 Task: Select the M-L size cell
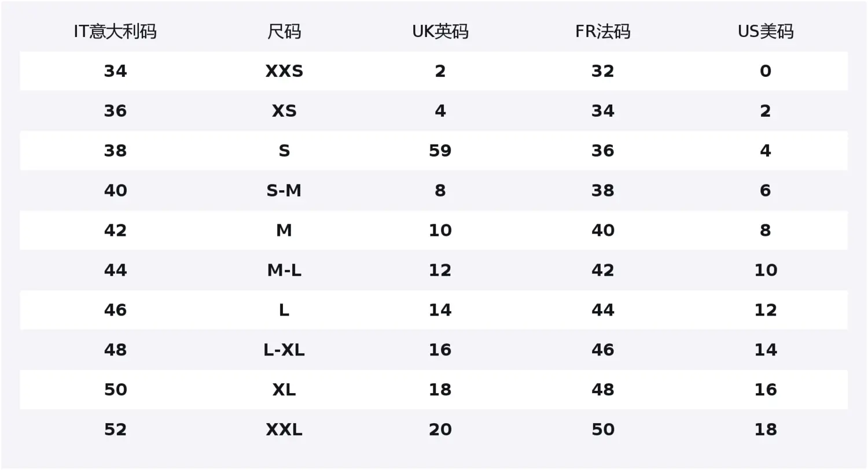click(x=284, y=271)
